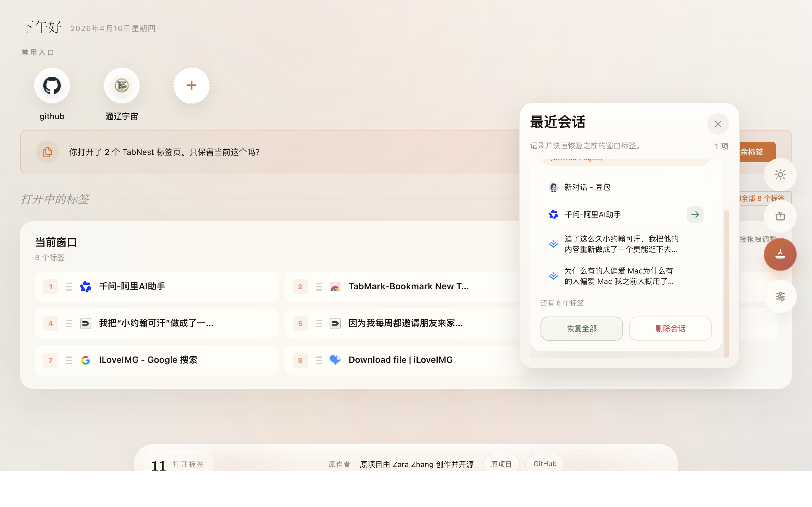Click the gift box floating icon
The width and height of the screenshot is (812, 507).
coord(780,216)
